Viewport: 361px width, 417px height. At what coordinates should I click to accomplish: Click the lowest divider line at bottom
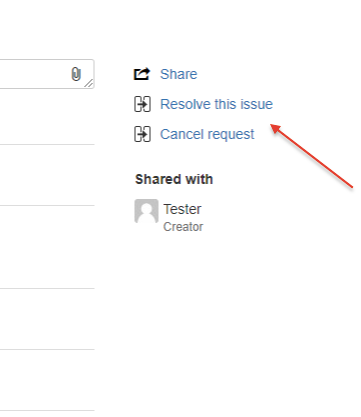(47, 410)
